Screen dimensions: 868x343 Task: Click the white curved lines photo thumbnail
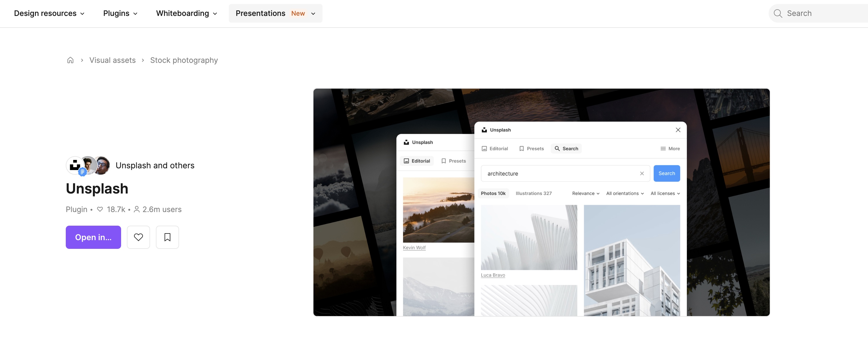pos(529,300)
